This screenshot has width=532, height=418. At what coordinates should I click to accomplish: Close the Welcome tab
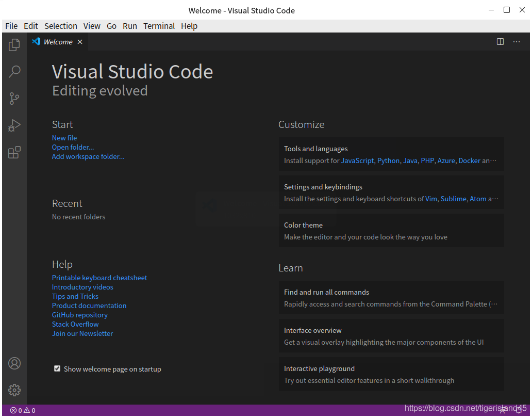[80, 42]
